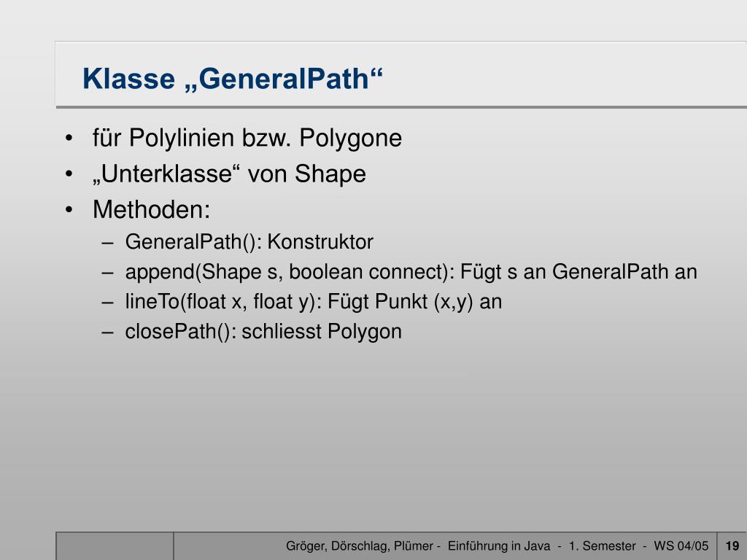Image resolution: width=747 pixels, height=560 pixels.
Task: Click the footer text Einführung in Java
Action: click(x=499, y=545)
